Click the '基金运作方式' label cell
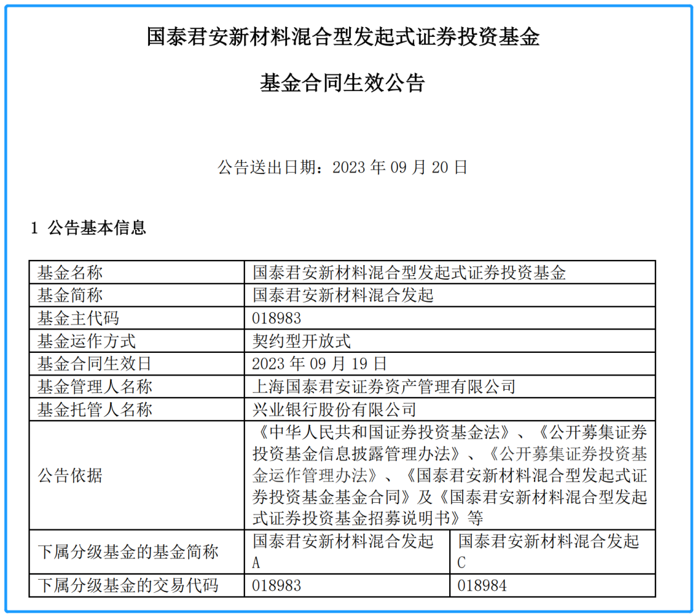Image resolution: width=698 pixels, height=616 pixels. (136, 341)
